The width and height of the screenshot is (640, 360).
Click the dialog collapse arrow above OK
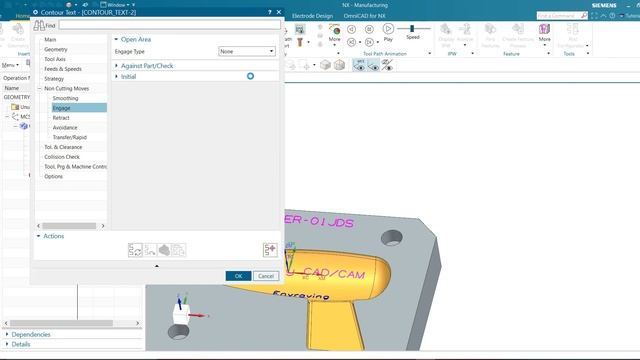pos(157,266)
